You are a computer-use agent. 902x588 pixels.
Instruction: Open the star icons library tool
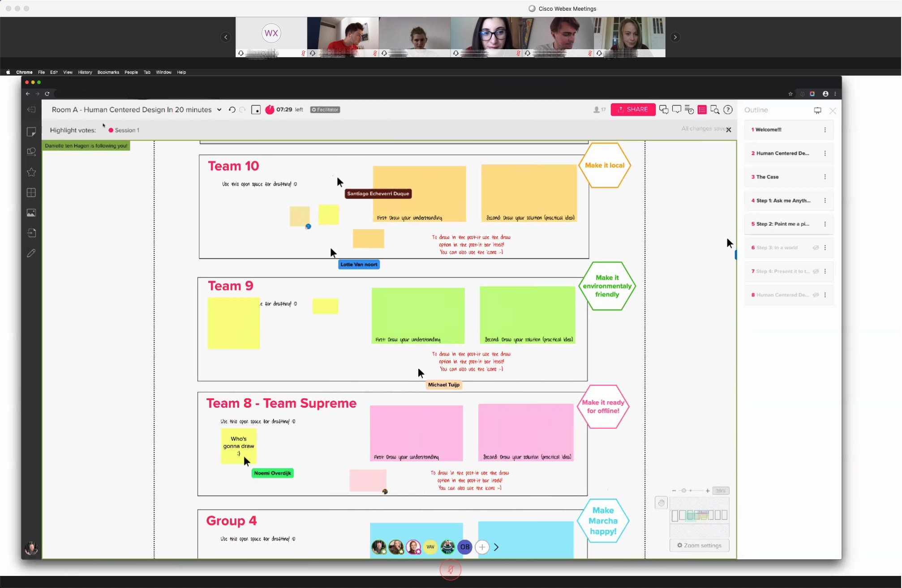(x=31, y=172)
